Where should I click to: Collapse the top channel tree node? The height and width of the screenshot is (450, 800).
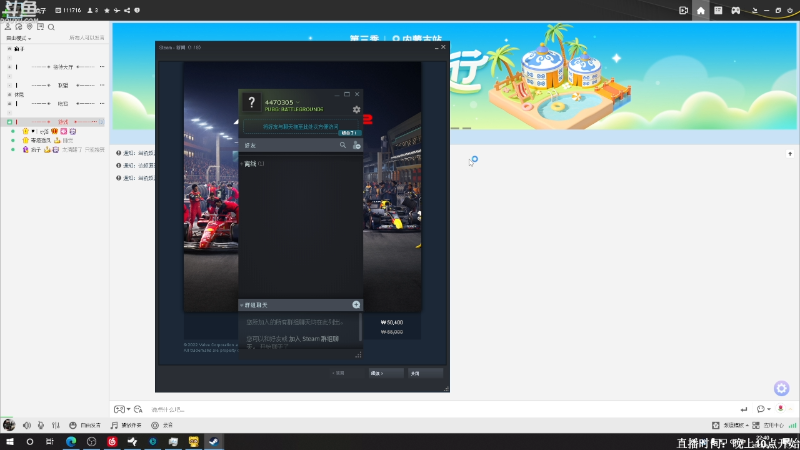tap(9, 49)
